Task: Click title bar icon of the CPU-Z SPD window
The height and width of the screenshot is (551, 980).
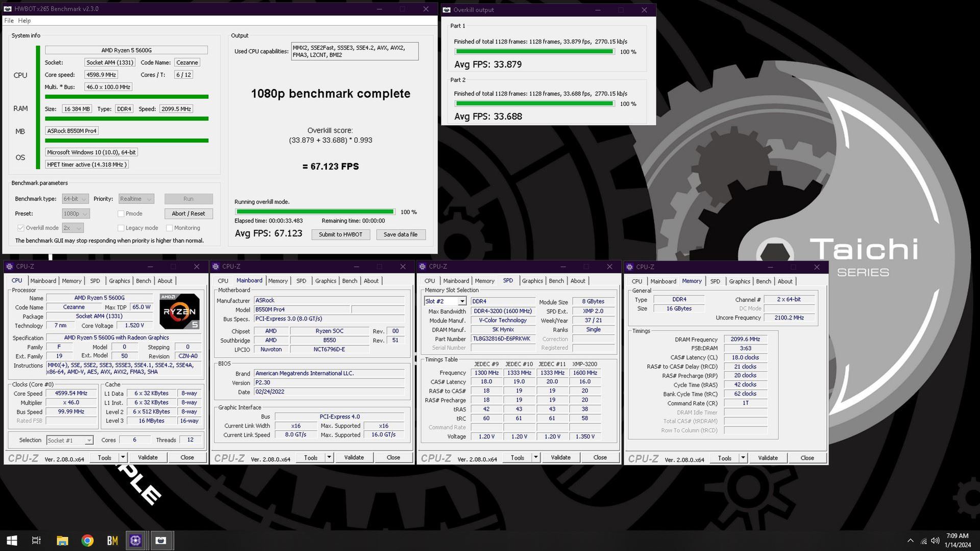Action: (x=422, y=266)
